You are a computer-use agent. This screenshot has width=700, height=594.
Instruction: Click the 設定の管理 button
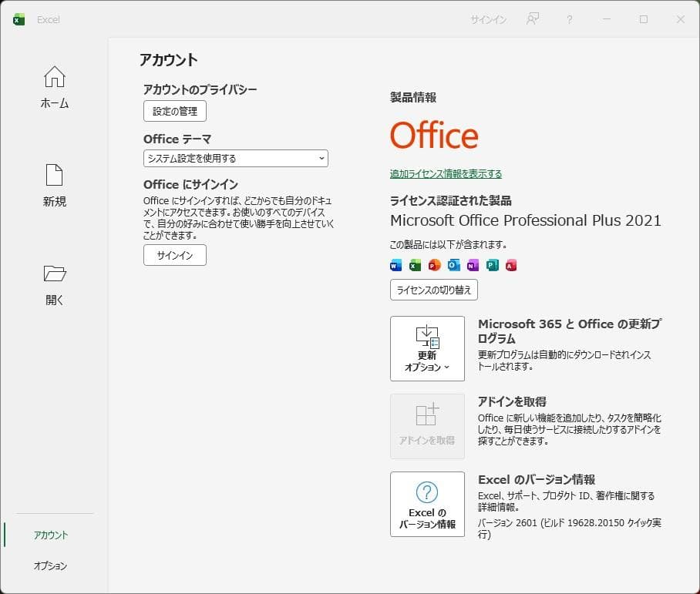point(174,111)
